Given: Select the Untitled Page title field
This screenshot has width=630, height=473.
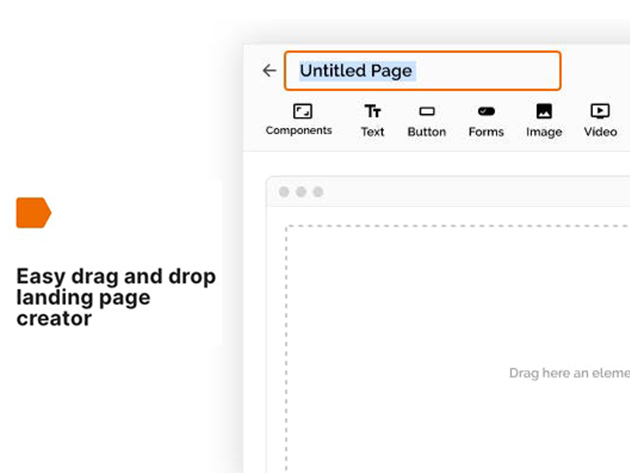Looking at the screenshot, I should [422, 71].
